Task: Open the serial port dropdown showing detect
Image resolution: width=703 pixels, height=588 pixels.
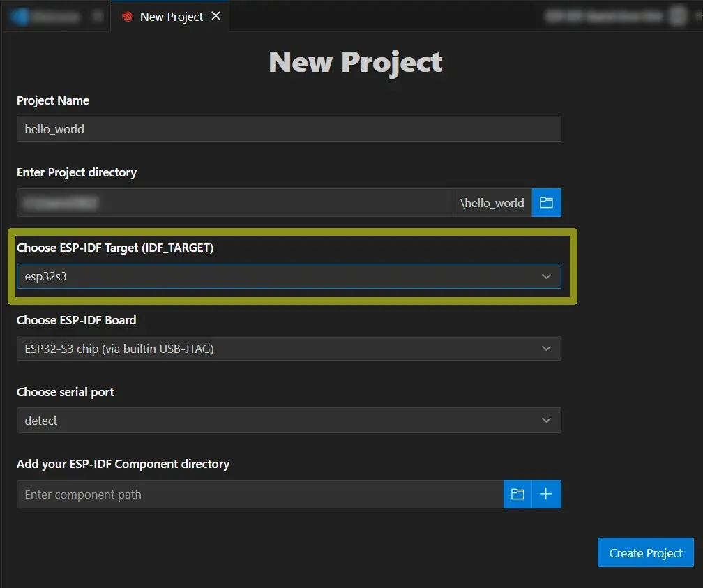Action: coord(279,420)
